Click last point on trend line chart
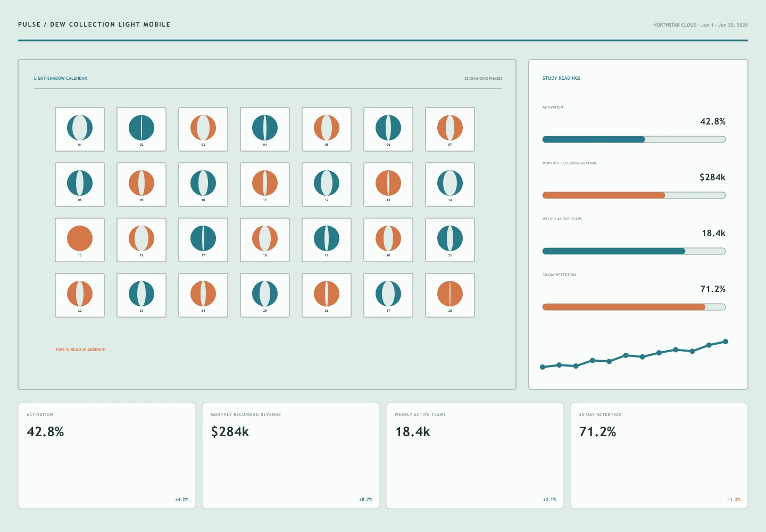This screenshot has height=532, width=766. (x=726, y=342)
